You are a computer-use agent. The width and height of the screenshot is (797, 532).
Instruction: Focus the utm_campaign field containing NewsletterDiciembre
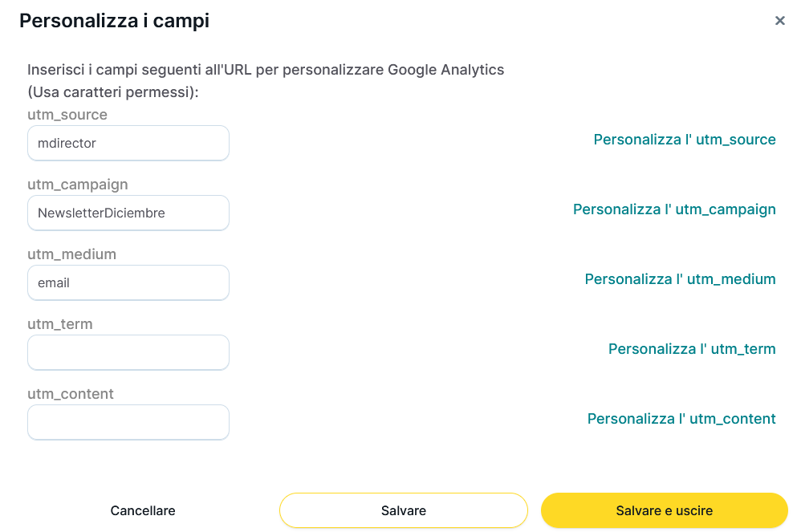tap(128, 213)
